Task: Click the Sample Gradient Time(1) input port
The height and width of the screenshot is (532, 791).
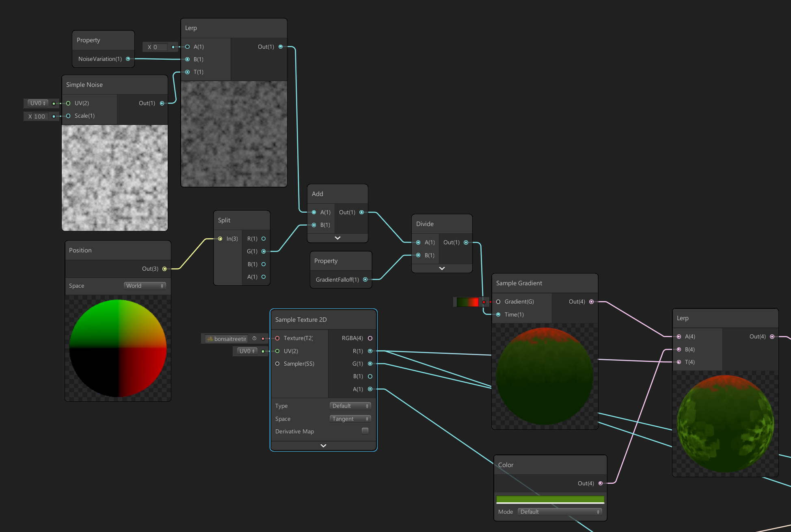Action: [x=498, y=314]
